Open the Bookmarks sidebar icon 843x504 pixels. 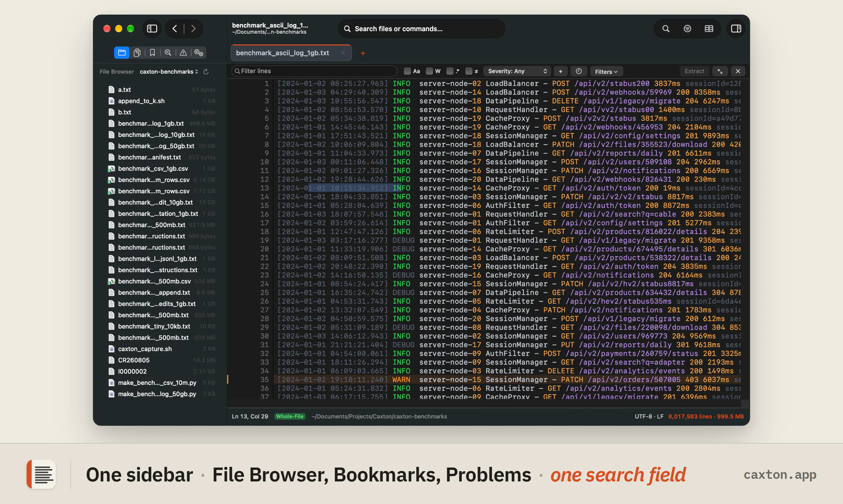point(152,53)
